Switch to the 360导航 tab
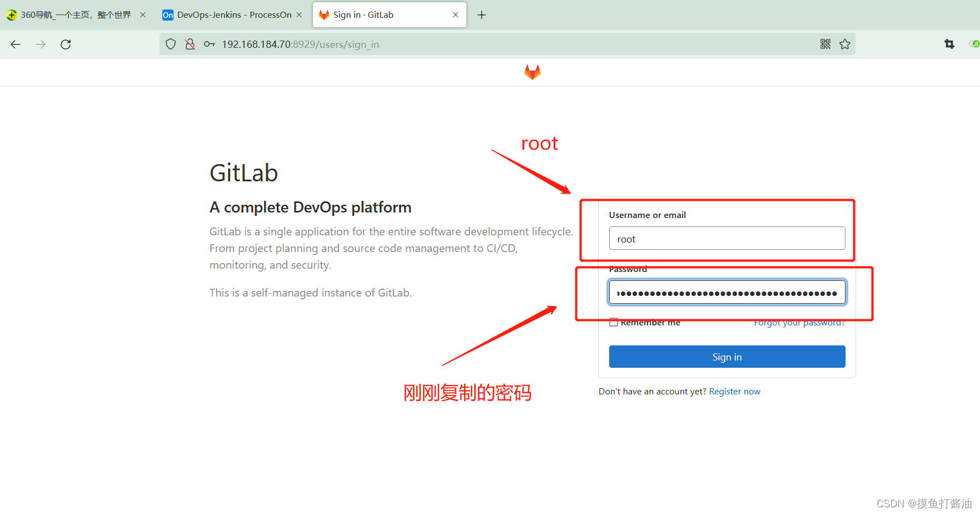Viewport: 980px width, 514px height. (76, 15)
